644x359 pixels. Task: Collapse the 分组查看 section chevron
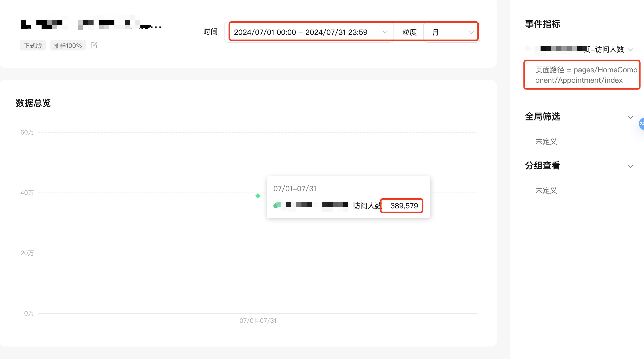tap(630, 166)
